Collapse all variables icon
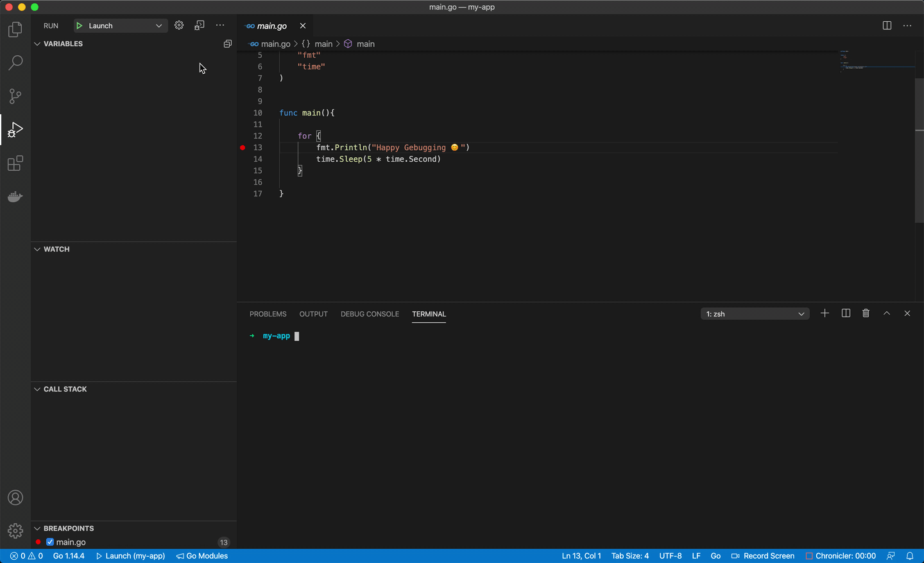 [x=227, y=44]
